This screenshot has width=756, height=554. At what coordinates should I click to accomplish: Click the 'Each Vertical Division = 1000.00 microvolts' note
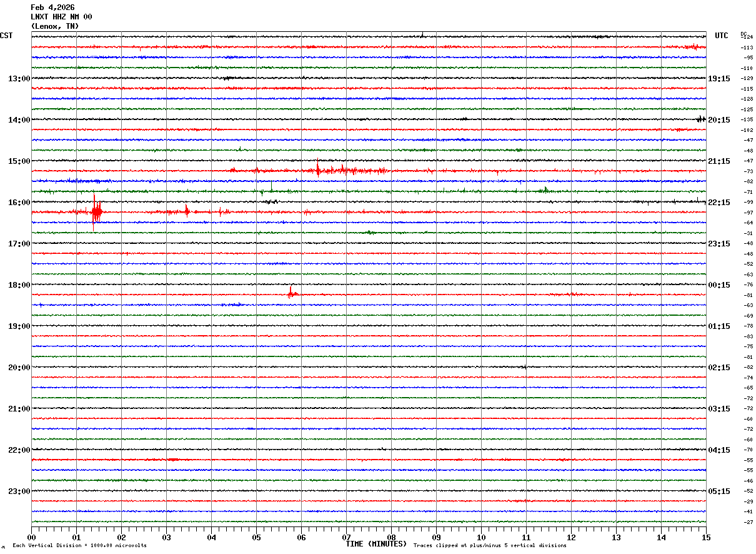tap(79, 546)
